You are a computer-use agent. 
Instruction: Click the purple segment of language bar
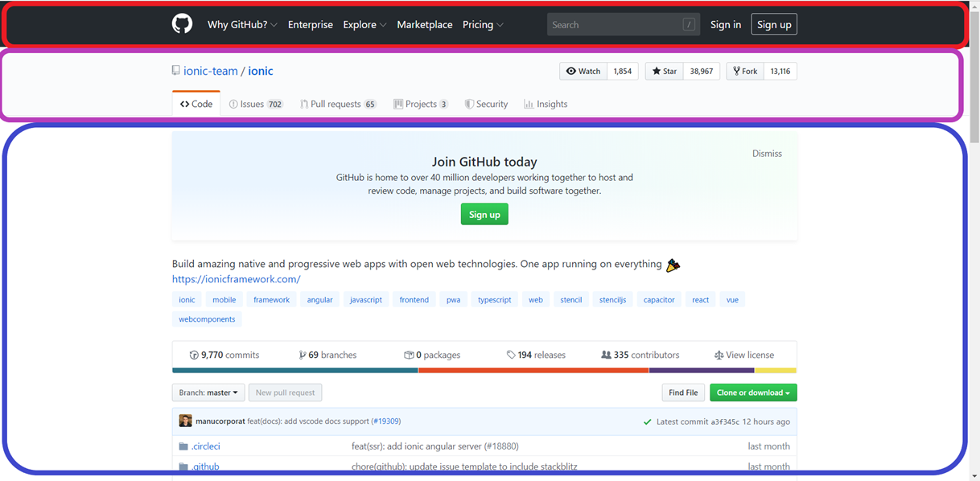click(702, 371)
